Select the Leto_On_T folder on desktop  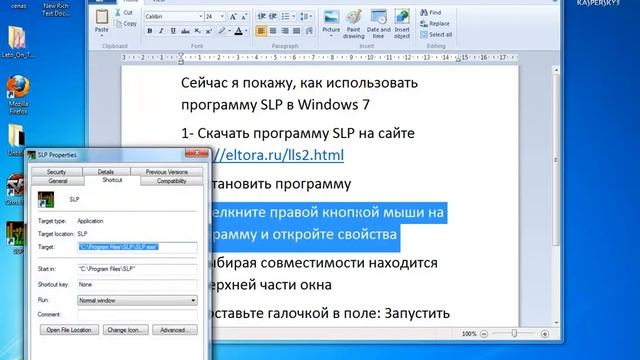tap(18, 42)
